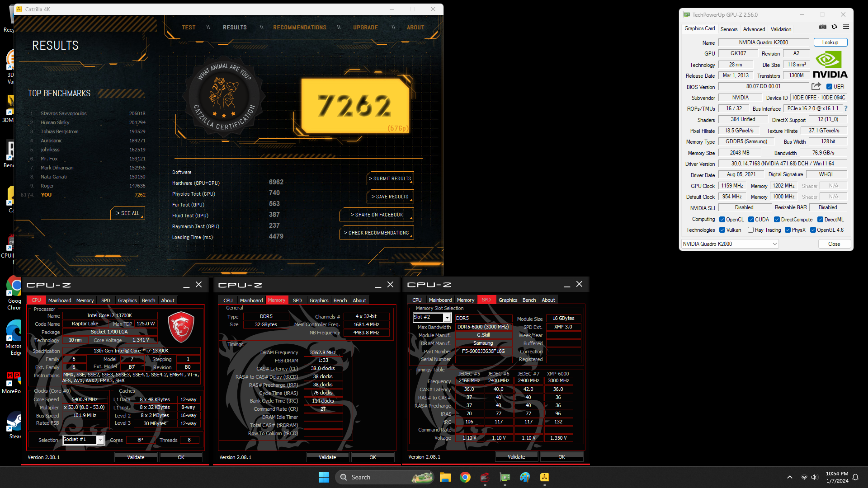The height and width of the screenshot is (488, 868).
Task: Click the GPU-Z taskbar icon
Action: coord(505,477)
